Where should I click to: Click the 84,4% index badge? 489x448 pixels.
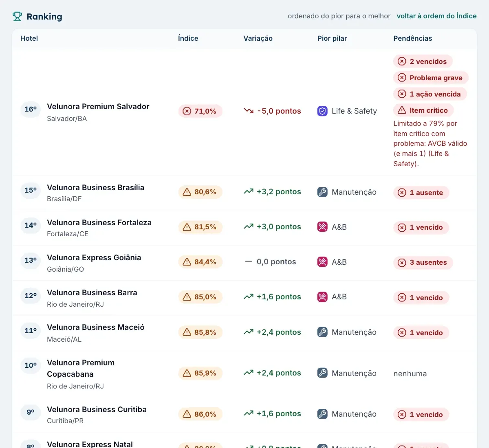(x=200, y=262)
